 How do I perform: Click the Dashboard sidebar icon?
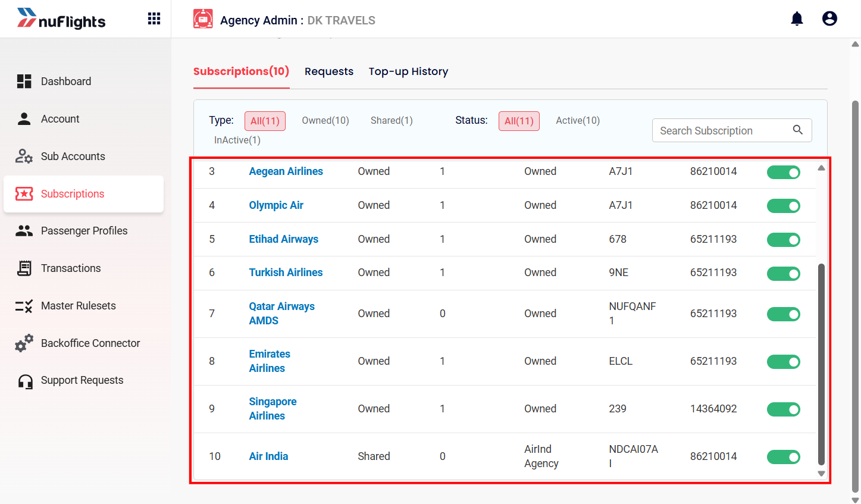pos(24,82)
